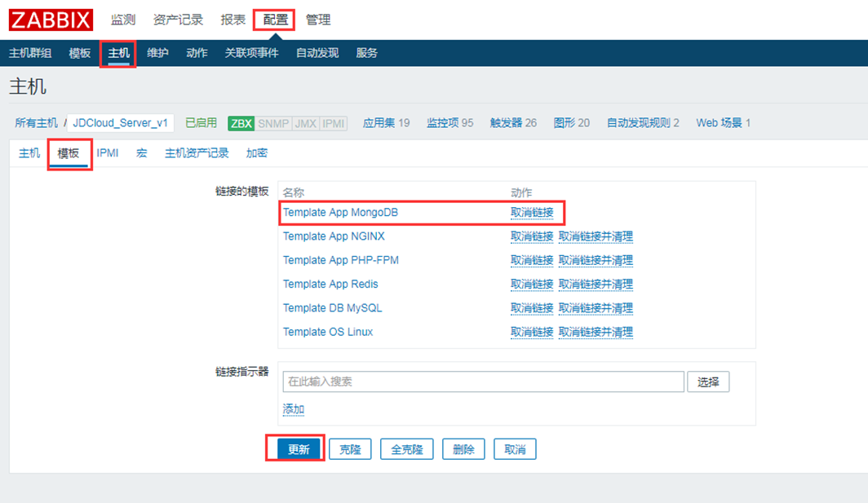Click the IPMI availability badge
The image size is (868, 503).
pos(333,123)
